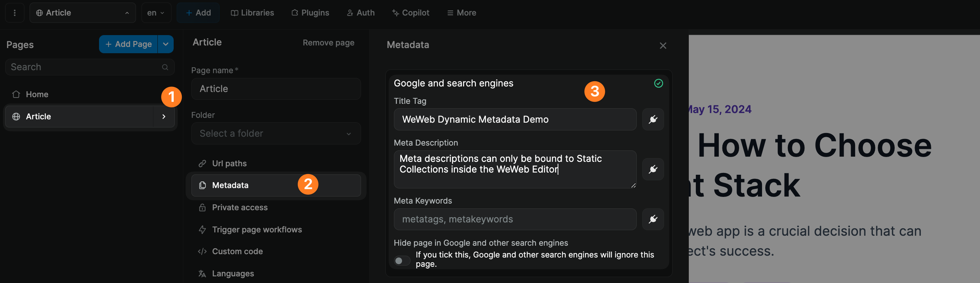The image size is (980, 283).
Task: Open Languages settings
Action: 276,273
